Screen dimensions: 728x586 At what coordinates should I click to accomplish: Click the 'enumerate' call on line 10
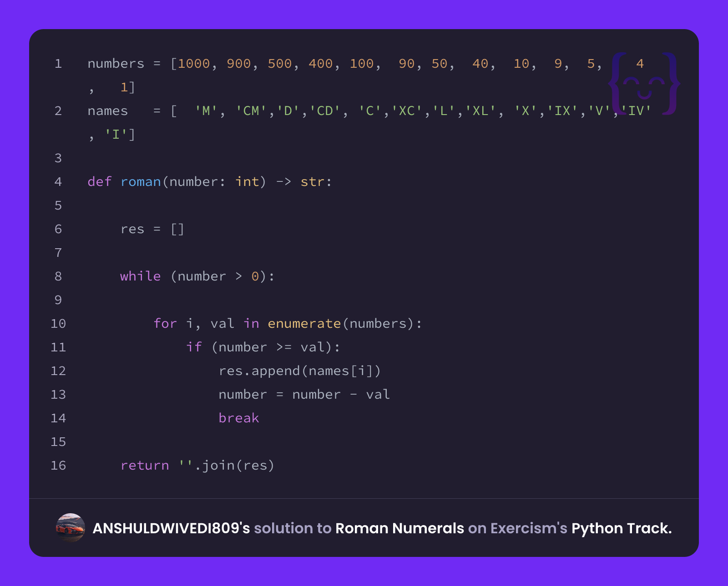[x=304, y=324]
